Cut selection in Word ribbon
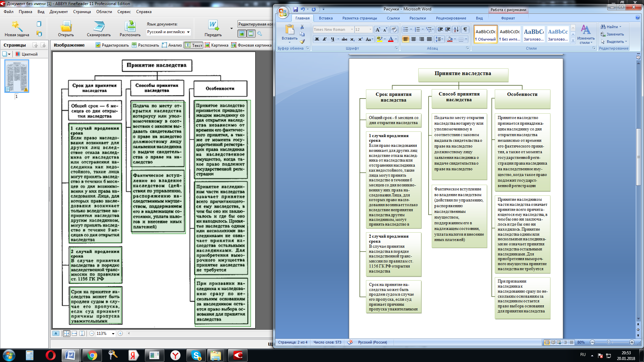 pos(302,27)
